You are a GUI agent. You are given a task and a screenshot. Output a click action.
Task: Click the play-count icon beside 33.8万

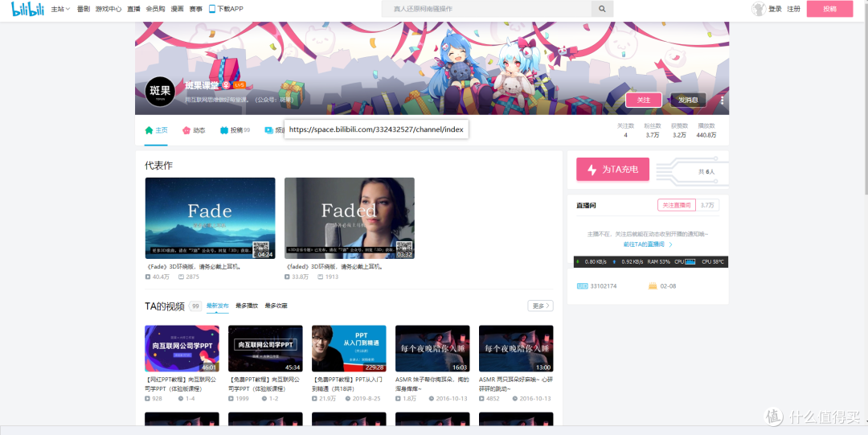(287, 277)
